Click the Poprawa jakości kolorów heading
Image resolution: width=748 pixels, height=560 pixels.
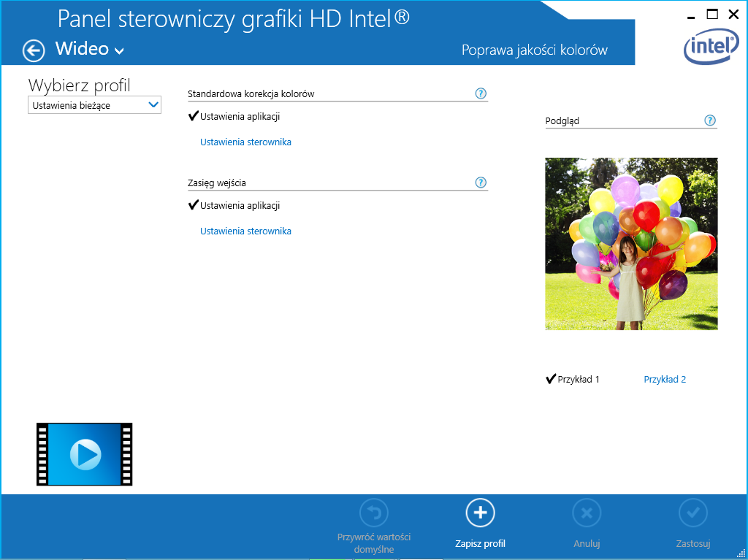tap(534, 50)
